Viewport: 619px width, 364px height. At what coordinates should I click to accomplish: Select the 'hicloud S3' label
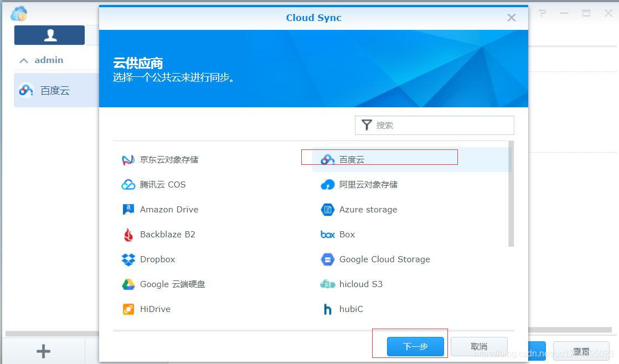361,284
